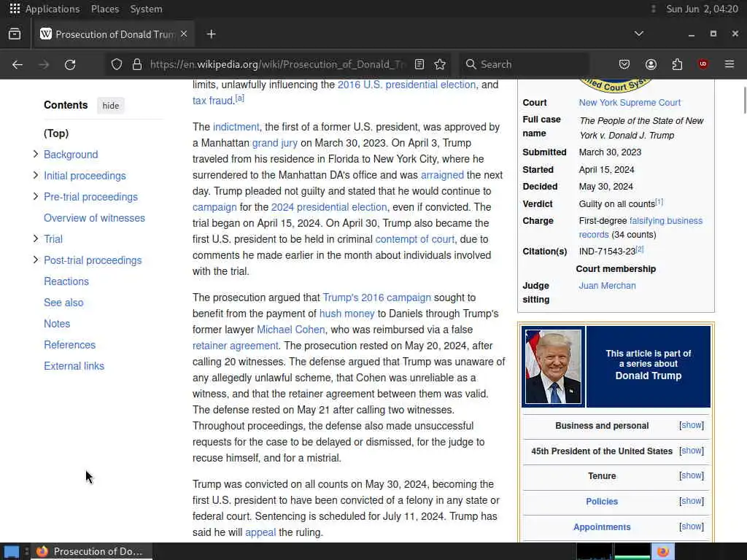Open the New York Supreme Court link
Viewport: 747px width, 560px height.
[x=630, y=102]
